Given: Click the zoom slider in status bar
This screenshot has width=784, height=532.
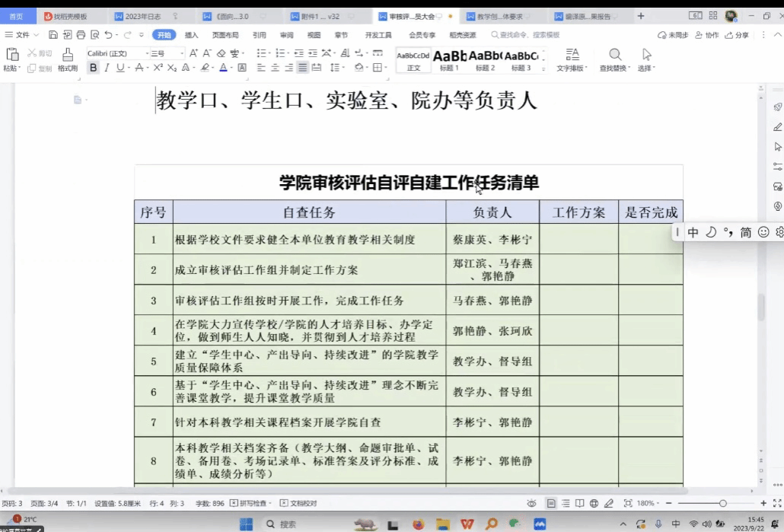Looking at the screenshot, I should (722, 503).
